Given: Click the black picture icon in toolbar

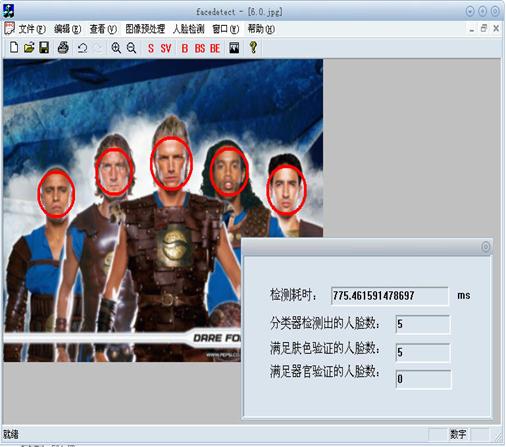Looking at the screenshot, I should 234,48.
